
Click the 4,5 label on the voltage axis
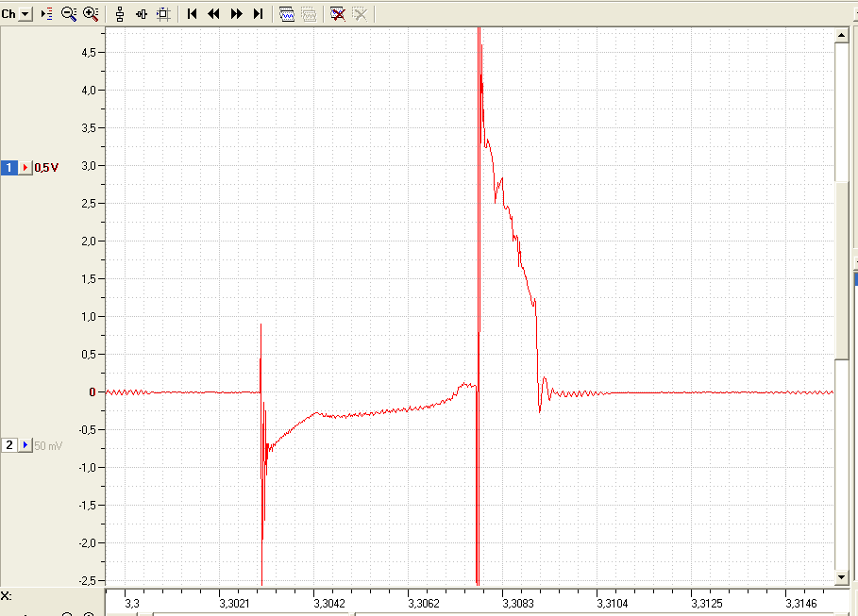(89, 53)
